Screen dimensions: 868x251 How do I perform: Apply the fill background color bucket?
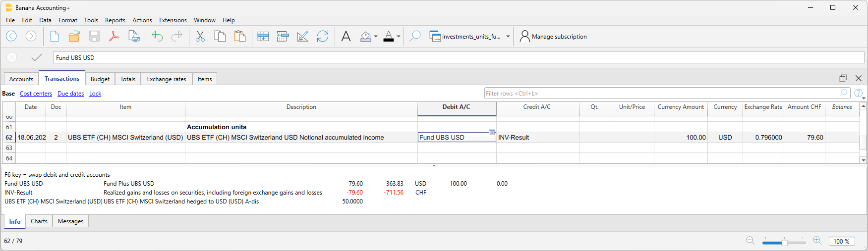pos(366,36)
